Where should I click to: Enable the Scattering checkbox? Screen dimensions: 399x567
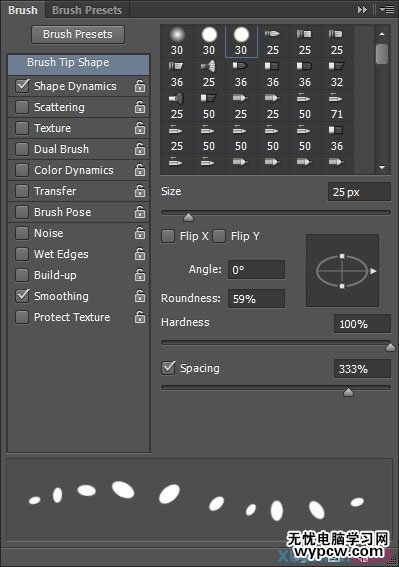coord(22,107)
